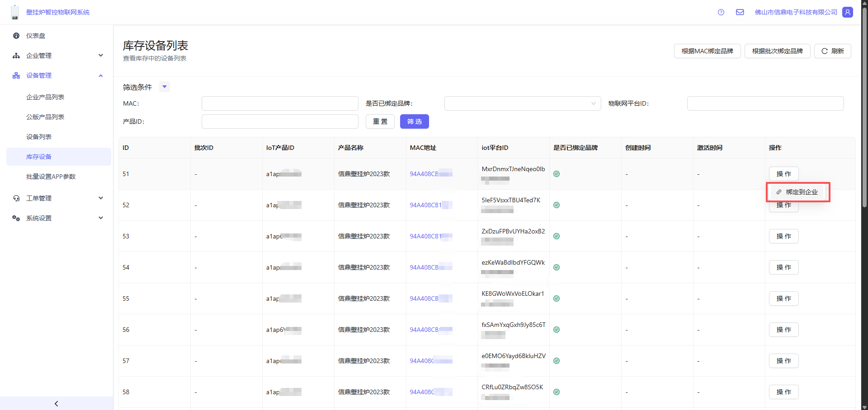
Task: Go to 批量设置APP参数 page
Action: pos(51,177)
